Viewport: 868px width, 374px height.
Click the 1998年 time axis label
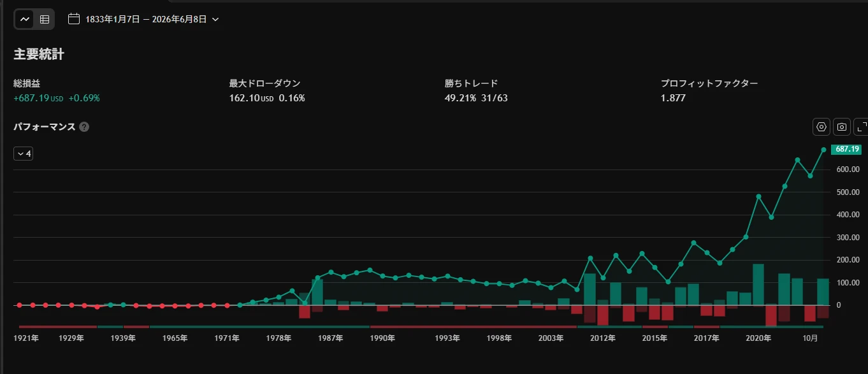(x=500, y=338)
